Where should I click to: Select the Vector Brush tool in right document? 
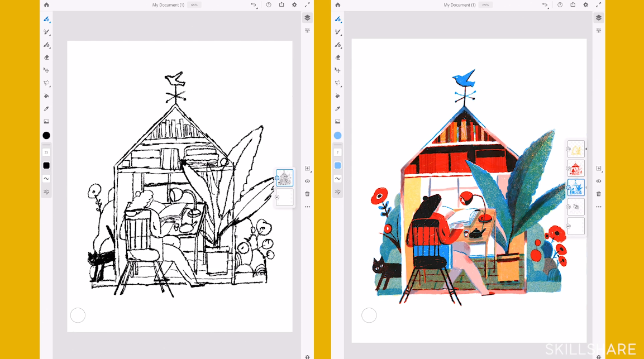pos(338,45)
